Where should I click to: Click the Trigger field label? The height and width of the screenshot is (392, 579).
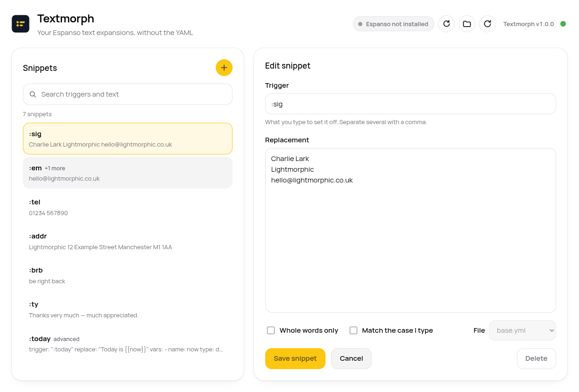point(277,85)
